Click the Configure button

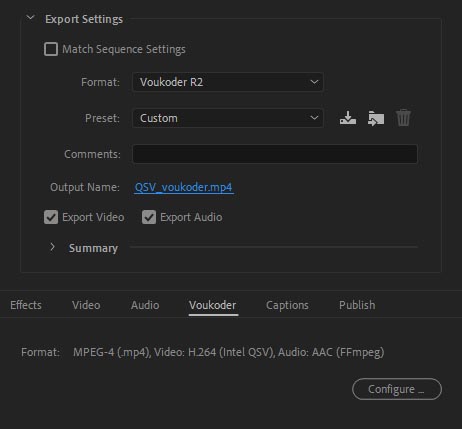(x=397, y=389)
